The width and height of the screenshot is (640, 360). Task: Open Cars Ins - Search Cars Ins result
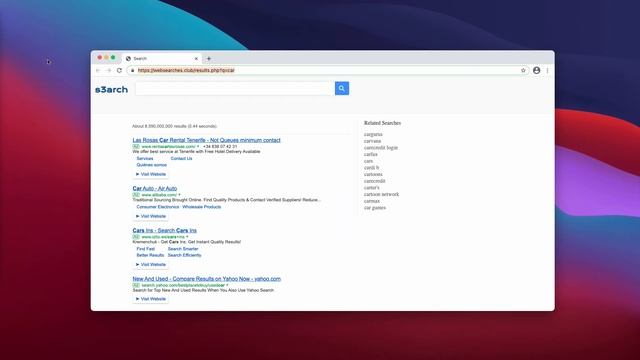coord(164,230)
